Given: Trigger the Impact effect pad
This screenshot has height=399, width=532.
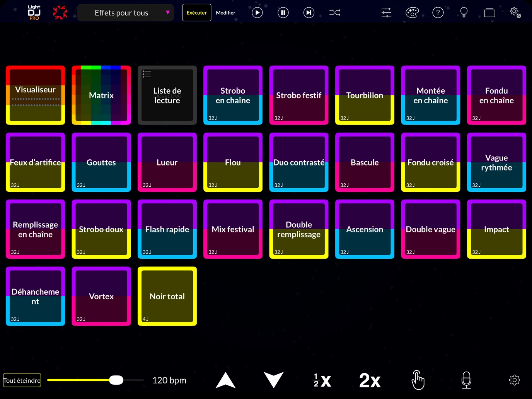Looking at the screenshot, I should pyautogui.click(x=496, y=229).
